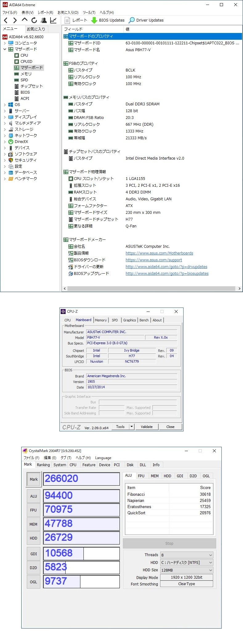The height and width of the screenshot is (644, 243).
Task: Switch to the FPU results tab
Action: (141, 476)
